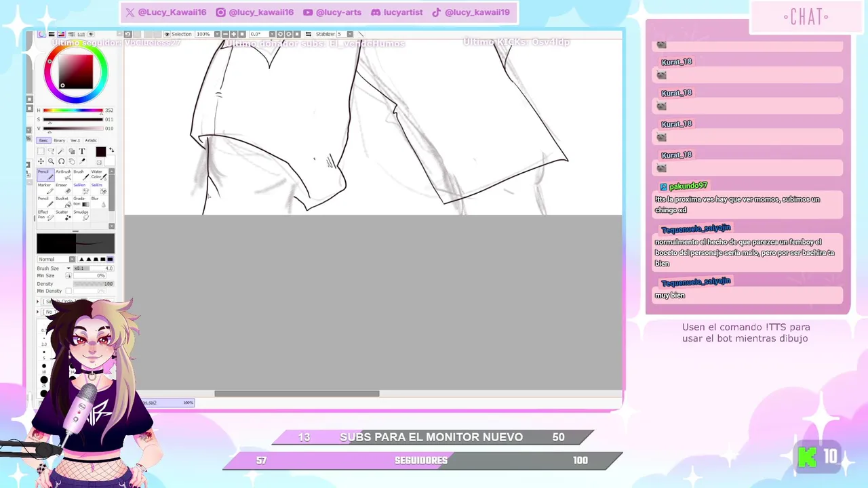The image size is (868, 488).
Task: Adjust the Brush Size slider
Action: [94, 268]
